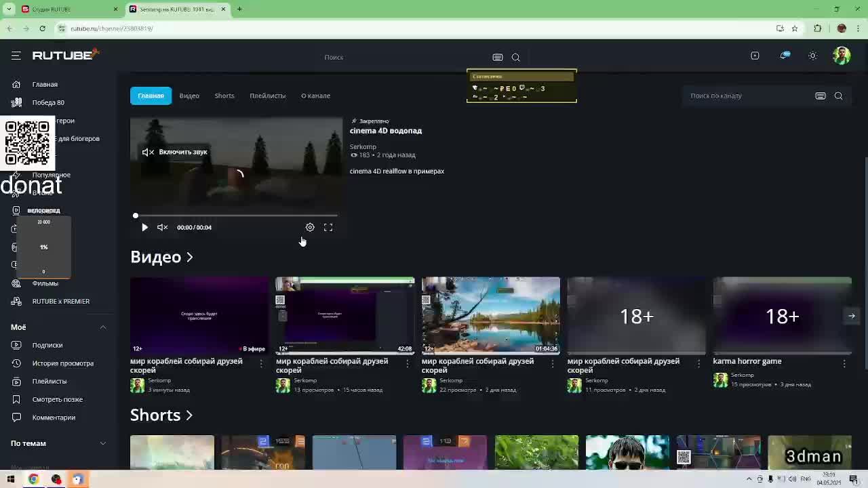Expand the Видео section heading

161,257
